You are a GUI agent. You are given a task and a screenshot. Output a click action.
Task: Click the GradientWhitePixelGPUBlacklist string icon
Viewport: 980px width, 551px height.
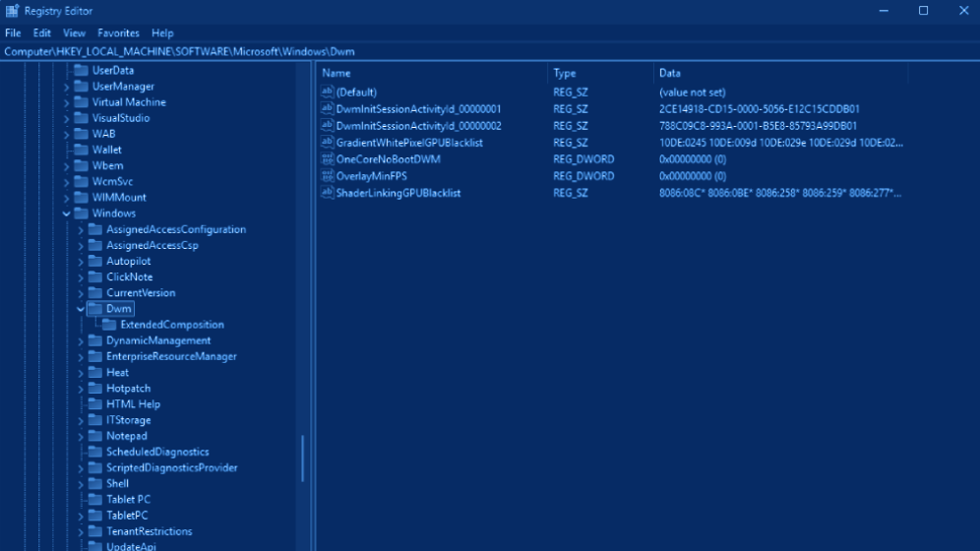click(329, 143)
